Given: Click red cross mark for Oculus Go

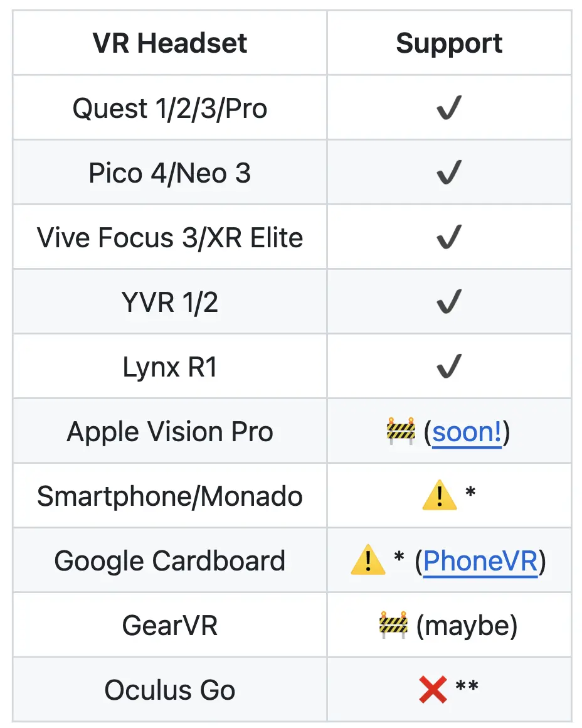Looking at the screenshot, I should tap(433, 690).
